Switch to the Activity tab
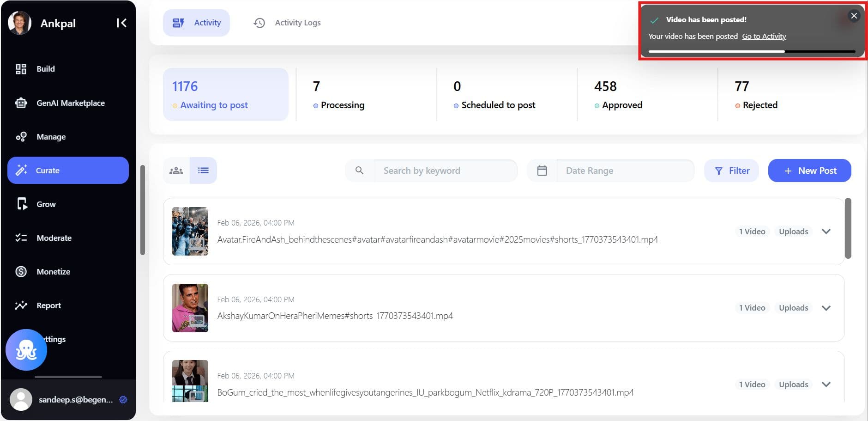The height and width of the screenshot is (421, 868). coord(196,23)
